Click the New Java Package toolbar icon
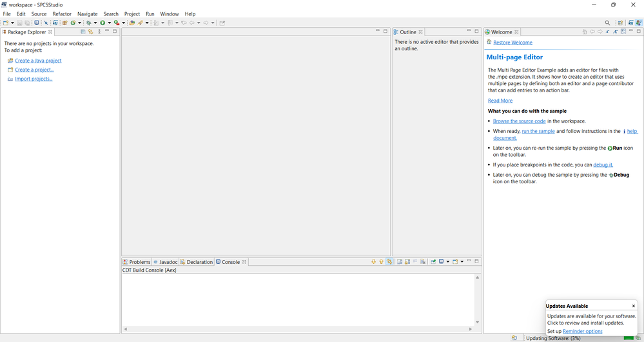644x342 pixels. [65, 23]
